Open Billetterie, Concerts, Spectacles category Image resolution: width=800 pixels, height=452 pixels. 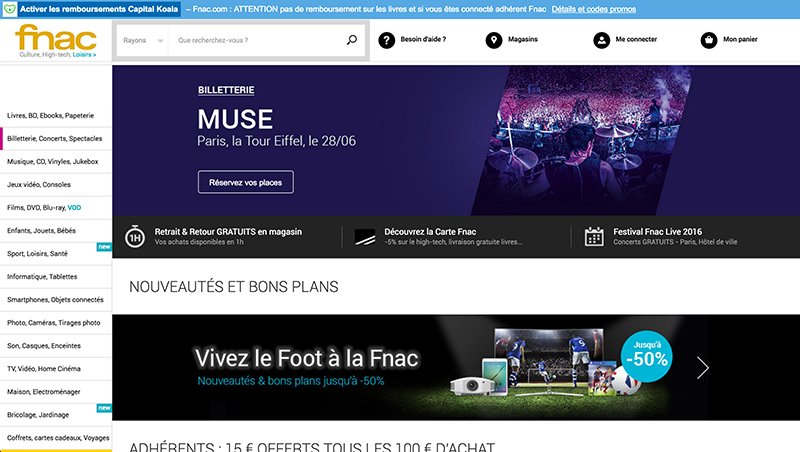click(56, 138)
